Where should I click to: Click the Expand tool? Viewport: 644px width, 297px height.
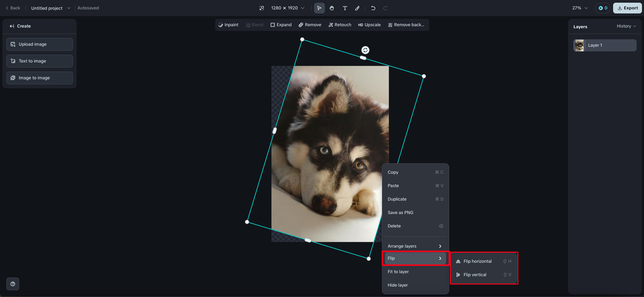pyautogui.click(x=281, y=25)
